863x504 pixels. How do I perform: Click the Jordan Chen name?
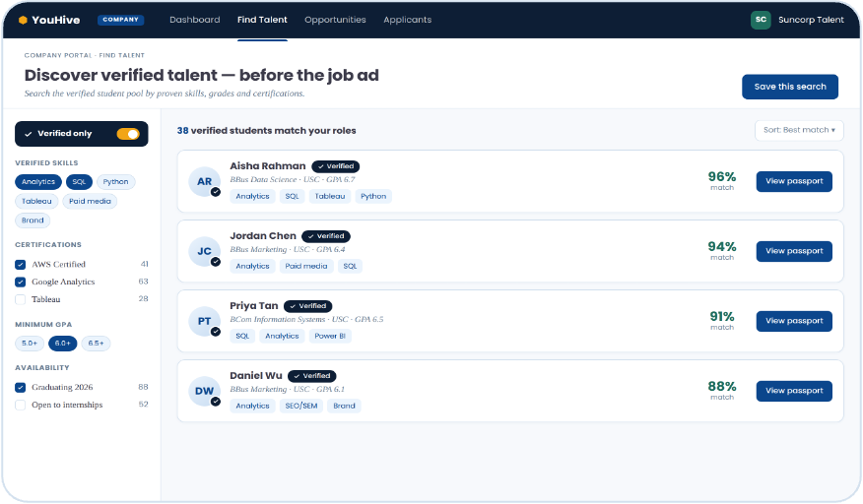click(263, 236)
